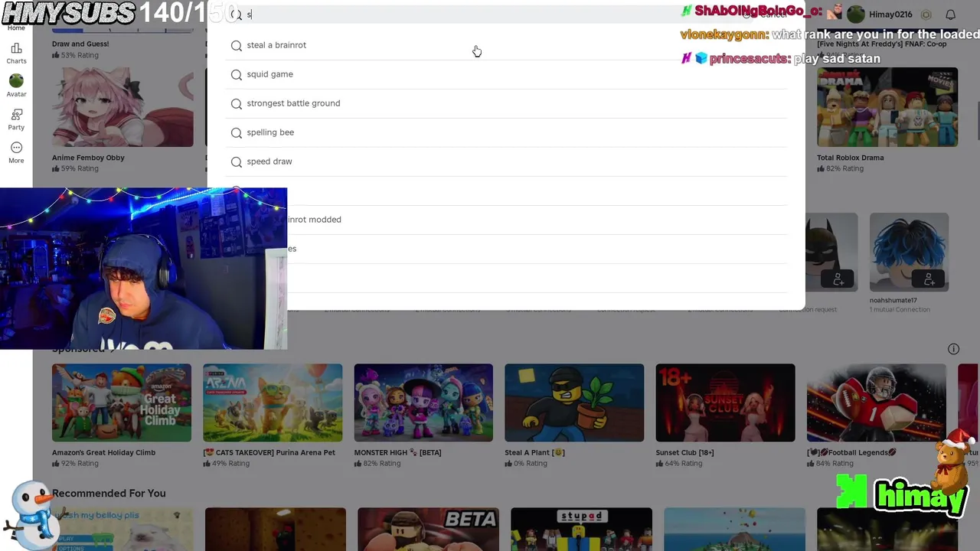
Task: Open the notifications bell icon
Action: click(x=950, y=15)
